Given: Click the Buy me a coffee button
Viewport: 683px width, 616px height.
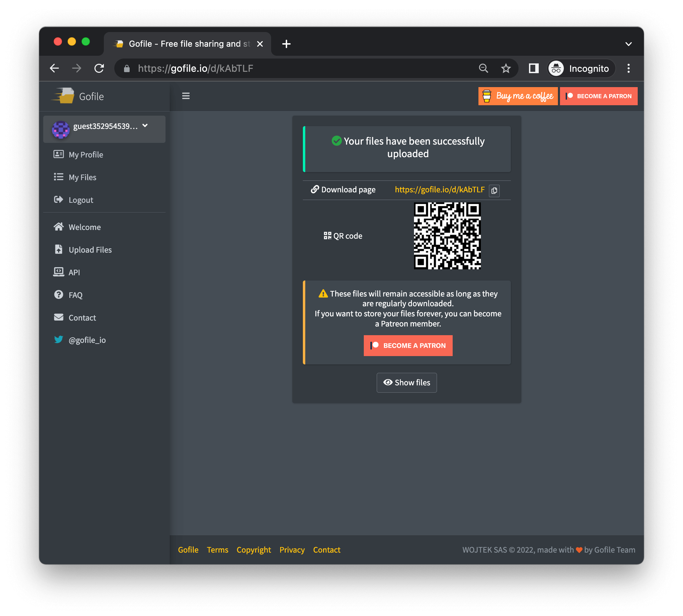Looking at the screenshot, I should tap(518, 96).
